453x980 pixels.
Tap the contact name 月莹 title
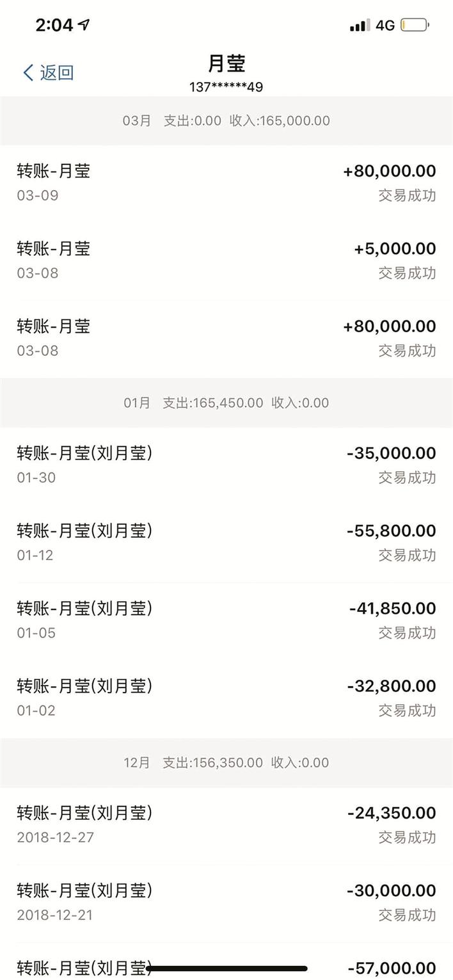(x=226, y=64)
